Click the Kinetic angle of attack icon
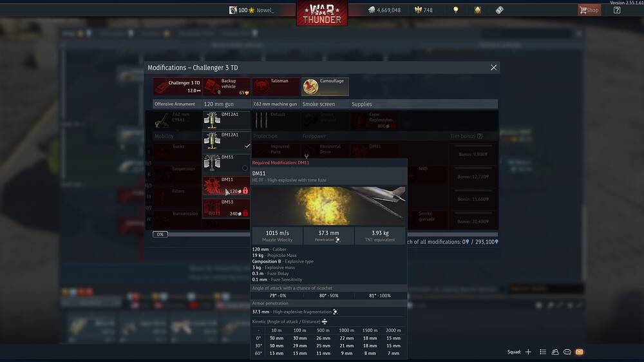Viewport: 644px width, 362px height. coord(325,321)
